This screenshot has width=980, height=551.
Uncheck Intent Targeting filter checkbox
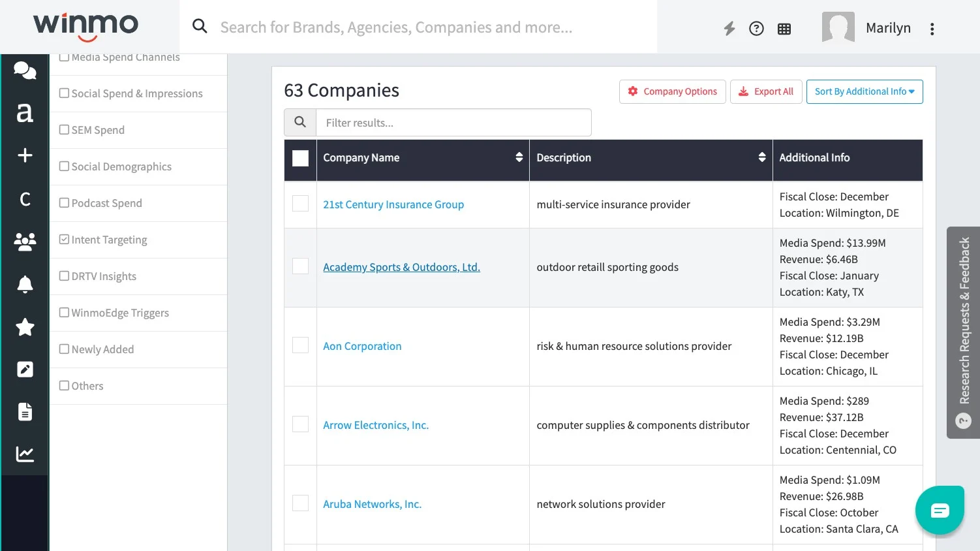(64, 240)
